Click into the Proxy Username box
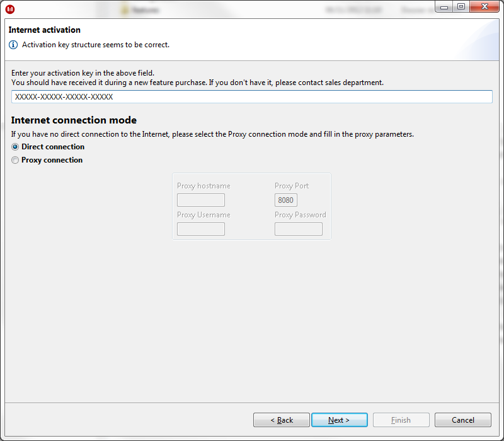The height and width of the screenshot is (441, 504). (x=201, y=229)
